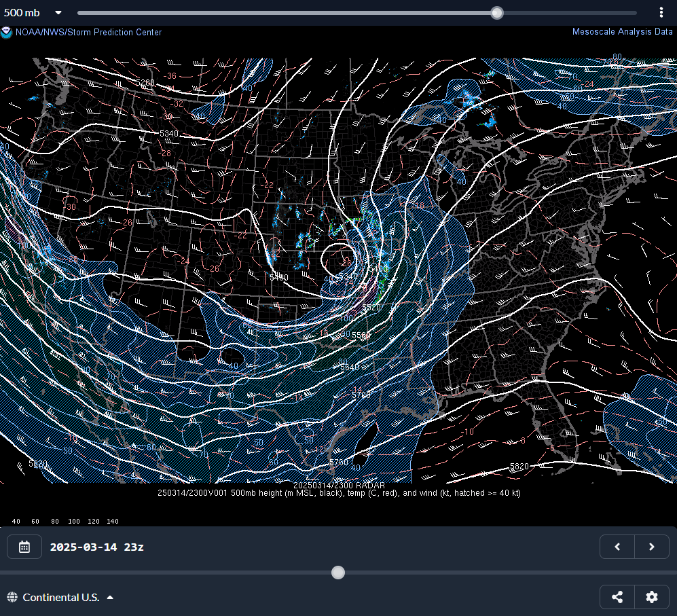Click the 500mb height caption text
This screenshot has height=616, width=677.
(x=339, y=493)
